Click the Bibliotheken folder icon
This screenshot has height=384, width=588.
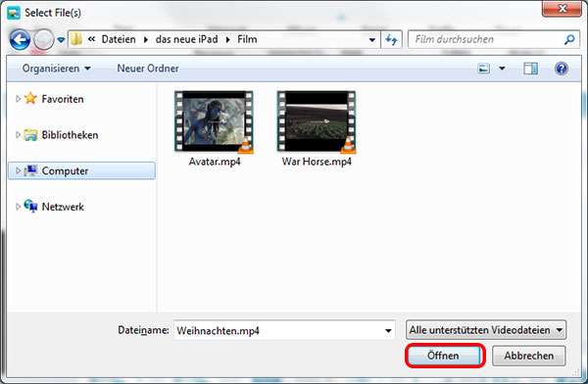pyautogui.click(x=30, y=134)
